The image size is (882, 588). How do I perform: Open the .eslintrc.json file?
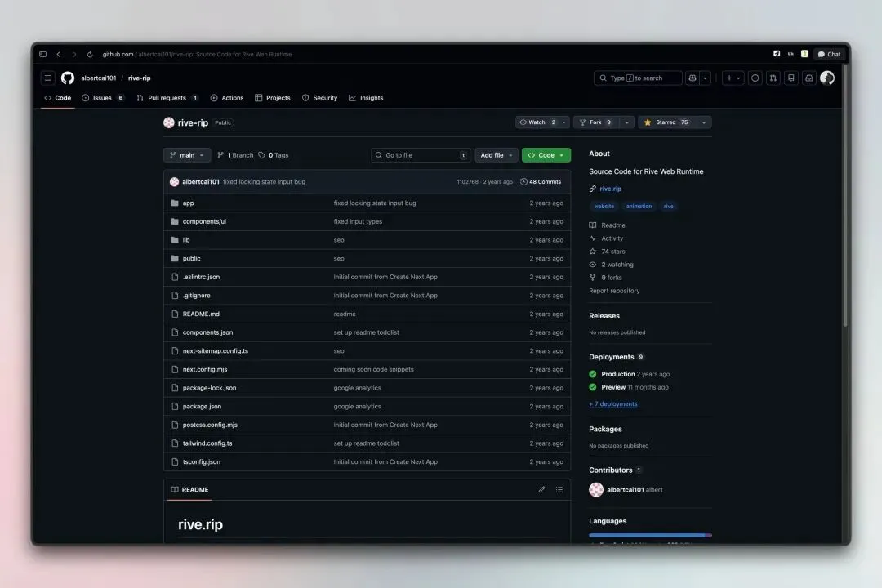201,277
